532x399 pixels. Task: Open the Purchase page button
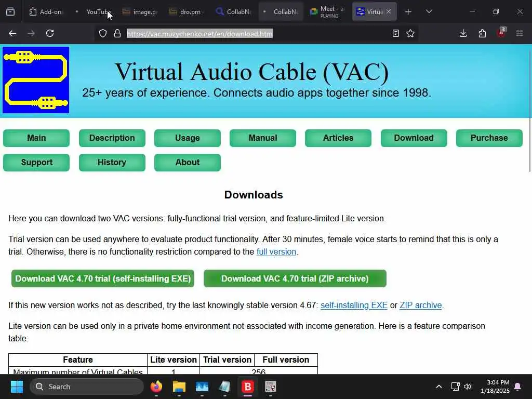point(489,138)
